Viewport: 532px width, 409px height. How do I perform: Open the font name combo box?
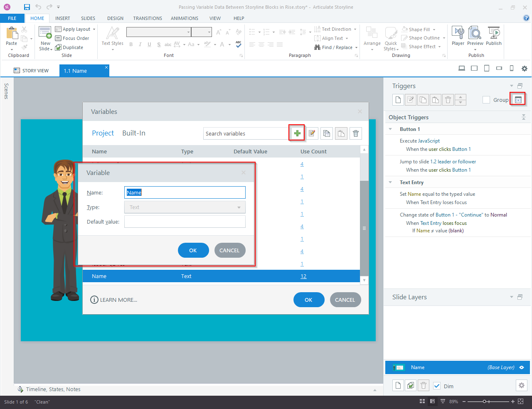(x=159, y=32)
